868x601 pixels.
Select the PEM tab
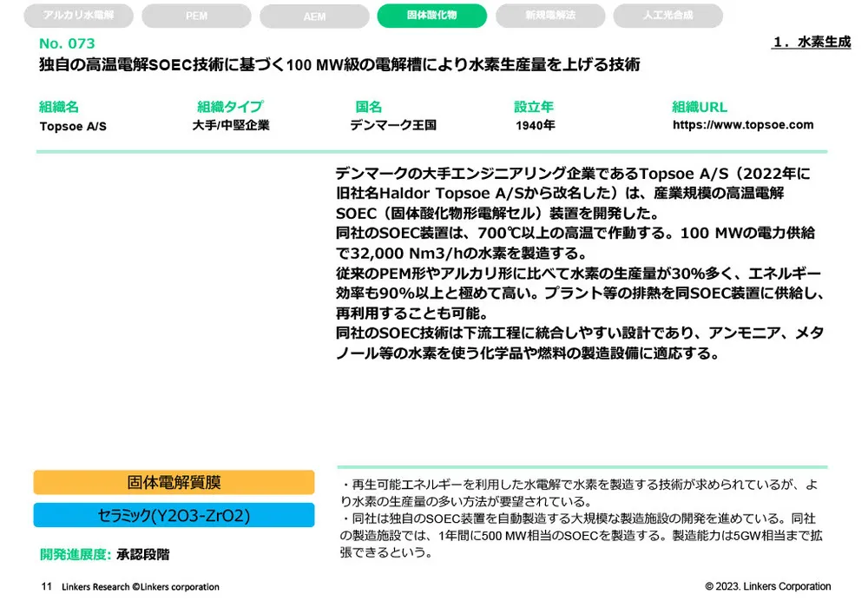196,16
